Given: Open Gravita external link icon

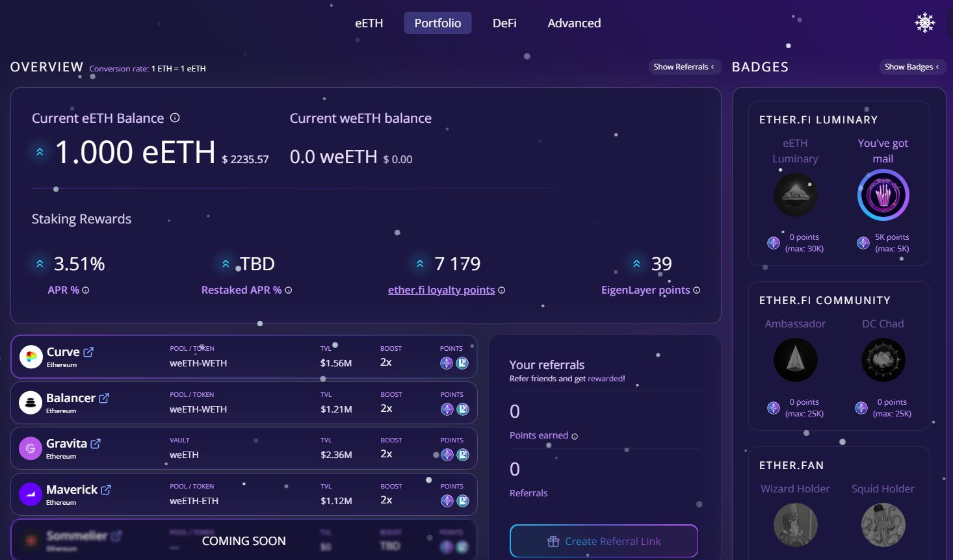Looking at the screenshot, I should pos(96,444).
